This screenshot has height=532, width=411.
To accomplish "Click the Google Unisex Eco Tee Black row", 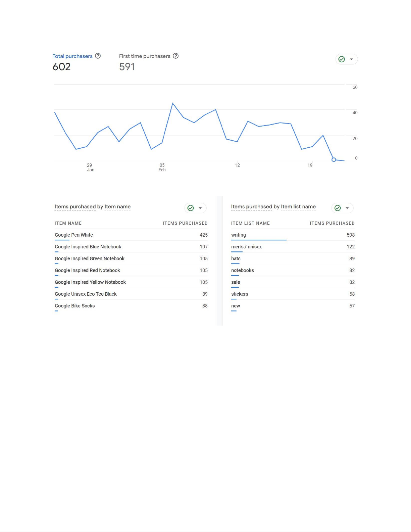I will (x=131, y=294).
